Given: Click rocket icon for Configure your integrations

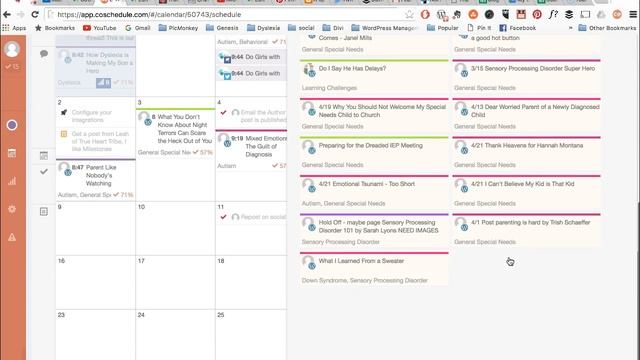Looking at the screenshot, I should (64, 112).
